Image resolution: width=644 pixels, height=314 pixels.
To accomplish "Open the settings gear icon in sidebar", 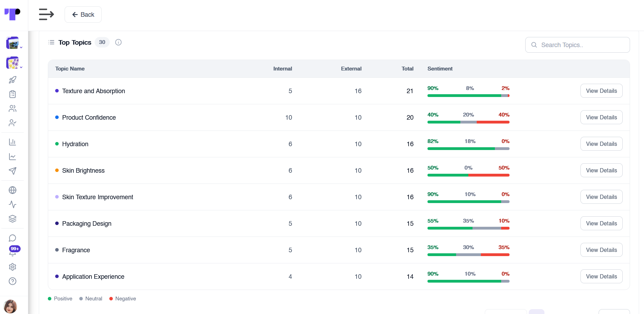I will pyautogui.click(x=13, y=267).
